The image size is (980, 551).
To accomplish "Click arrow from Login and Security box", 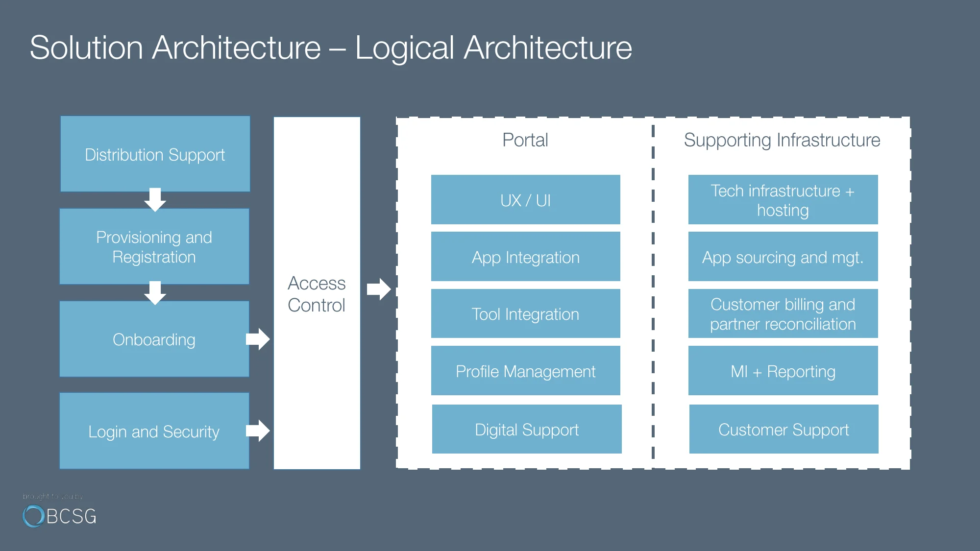I will click(258, 431).
